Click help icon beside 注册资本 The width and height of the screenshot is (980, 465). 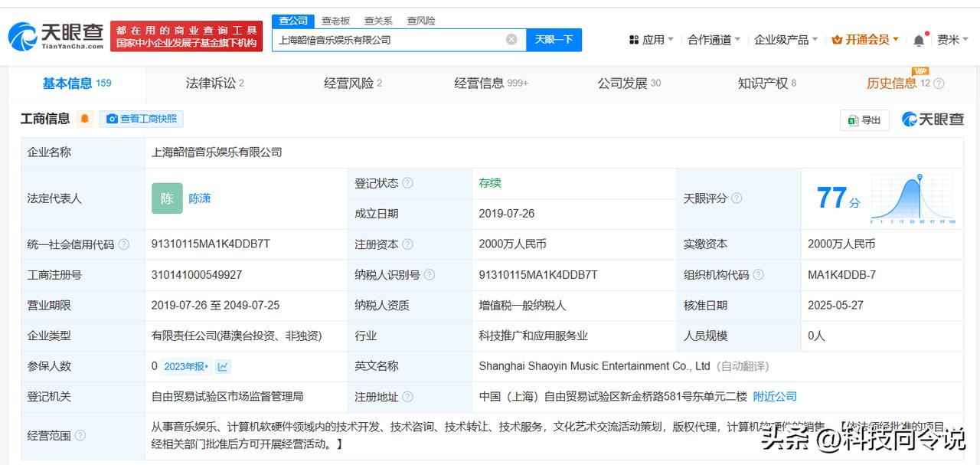408,244
